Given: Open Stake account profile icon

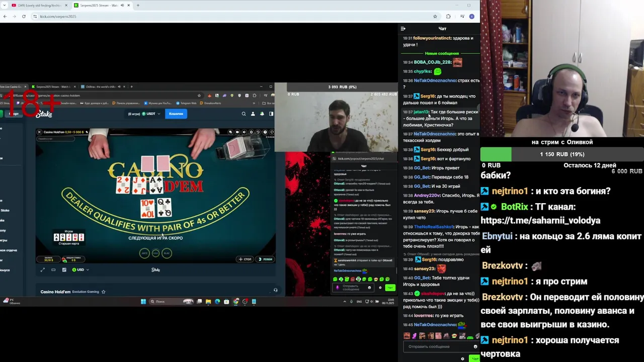Looking at the screenshot, I should (253, 114).
